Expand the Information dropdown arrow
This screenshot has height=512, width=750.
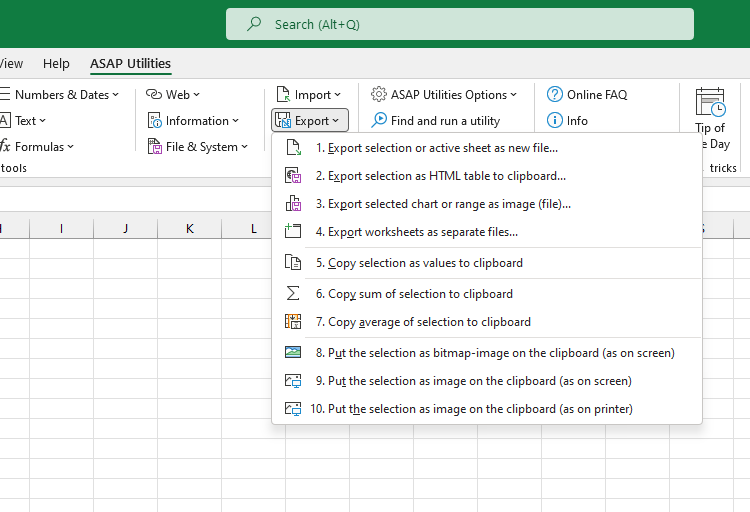pyautogui.click(x=235, y=121)
